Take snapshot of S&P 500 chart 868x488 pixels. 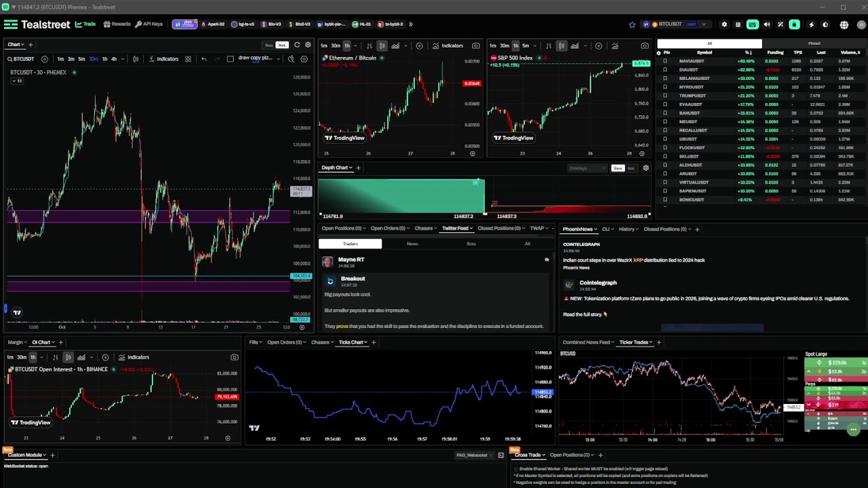coord(644,45)
